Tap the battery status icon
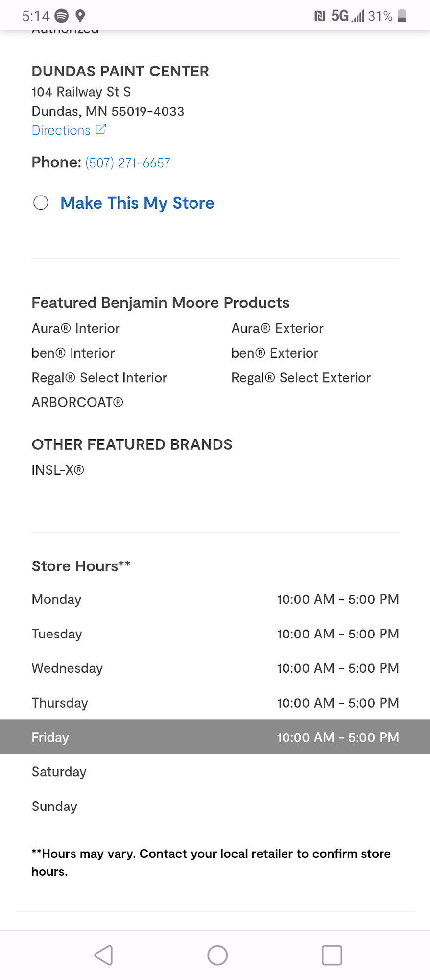This screenshot has height=980, width=430. [402, 16]
